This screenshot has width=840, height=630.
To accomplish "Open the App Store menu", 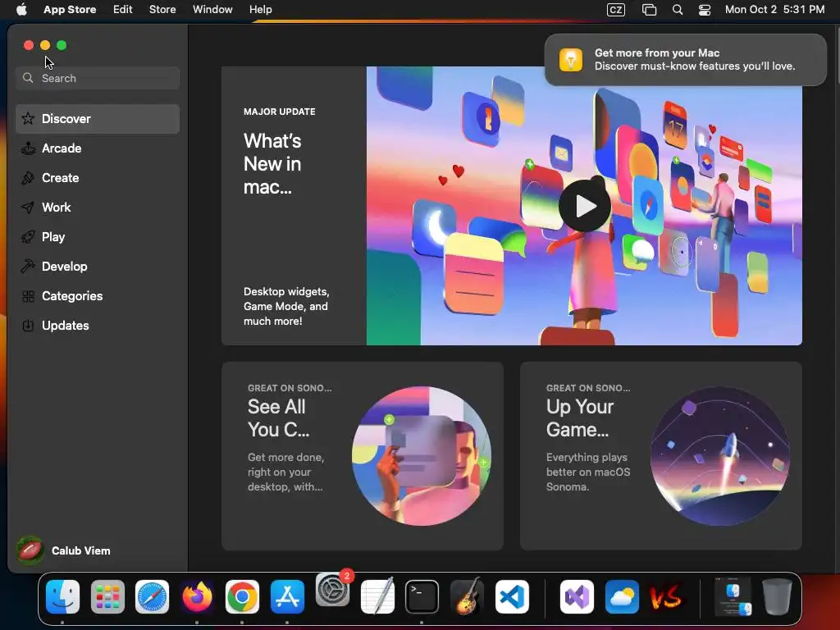I will (x=70, y=10).
